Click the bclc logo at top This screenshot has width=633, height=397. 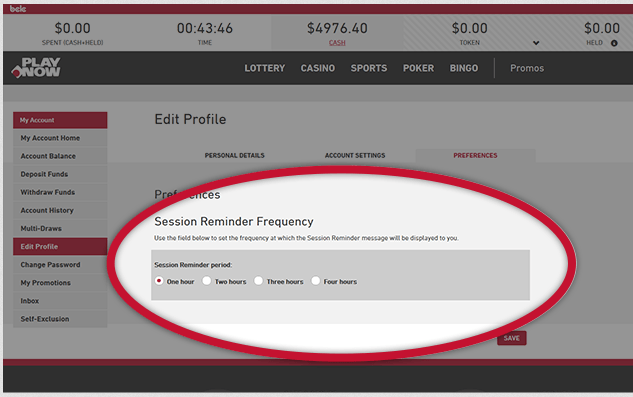click(x=18, y=9)
